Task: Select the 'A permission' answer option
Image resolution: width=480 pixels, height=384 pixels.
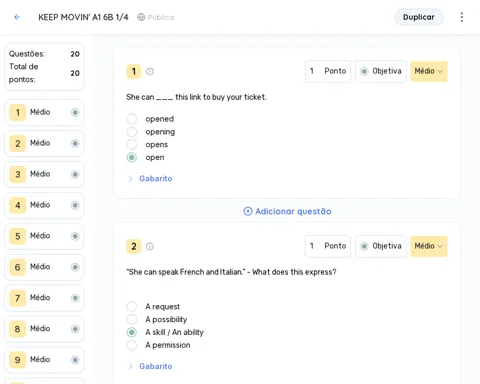Action: 132,345
